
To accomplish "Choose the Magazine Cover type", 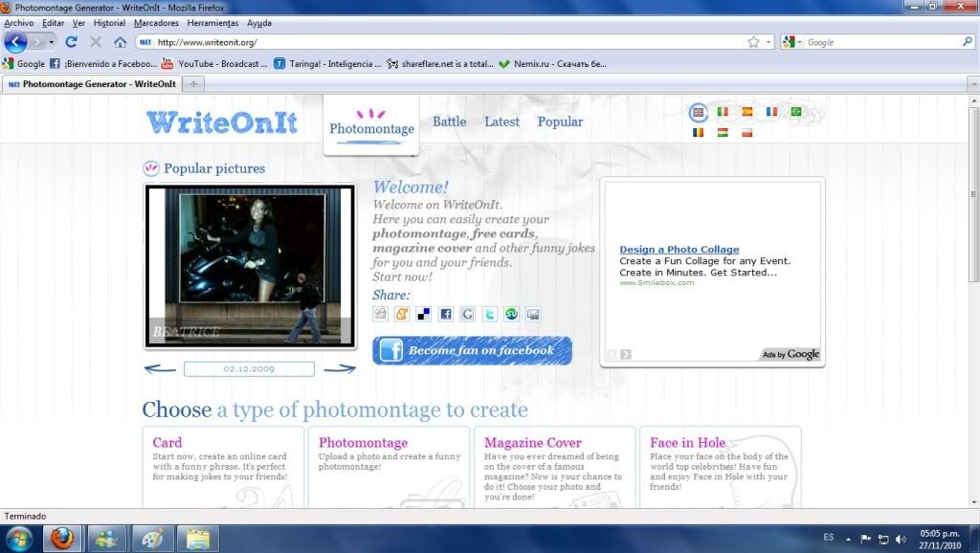I will point(532,442).
